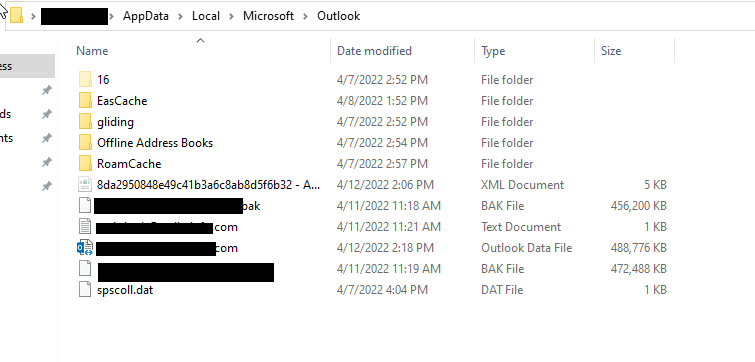
Task: Click the RoamCache folder icon
Action: 85,164
